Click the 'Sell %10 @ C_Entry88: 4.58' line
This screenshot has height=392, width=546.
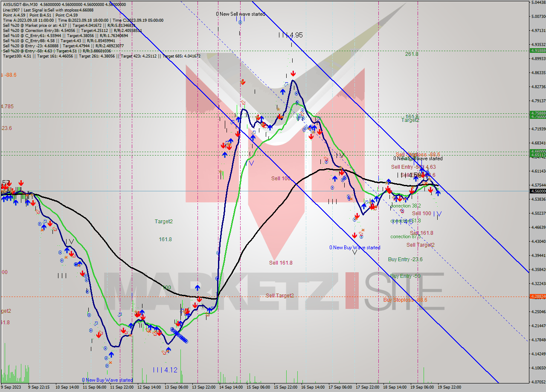tap(58, 40)
